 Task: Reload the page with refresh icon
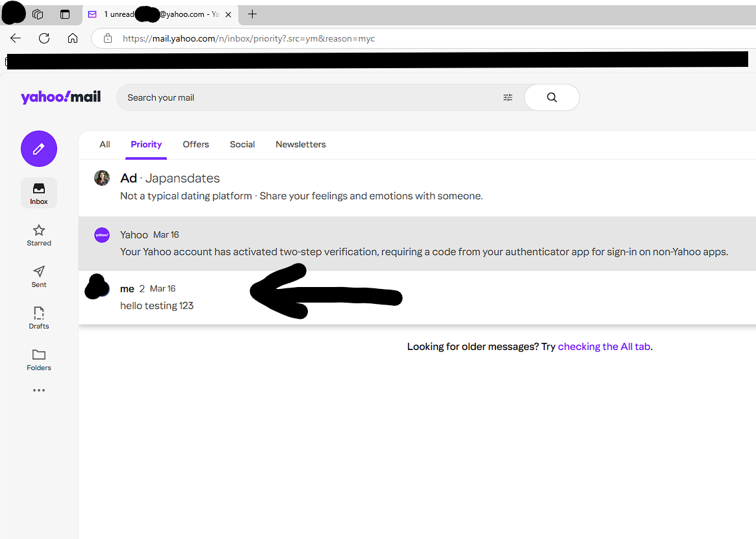click(x=44, y=38)
